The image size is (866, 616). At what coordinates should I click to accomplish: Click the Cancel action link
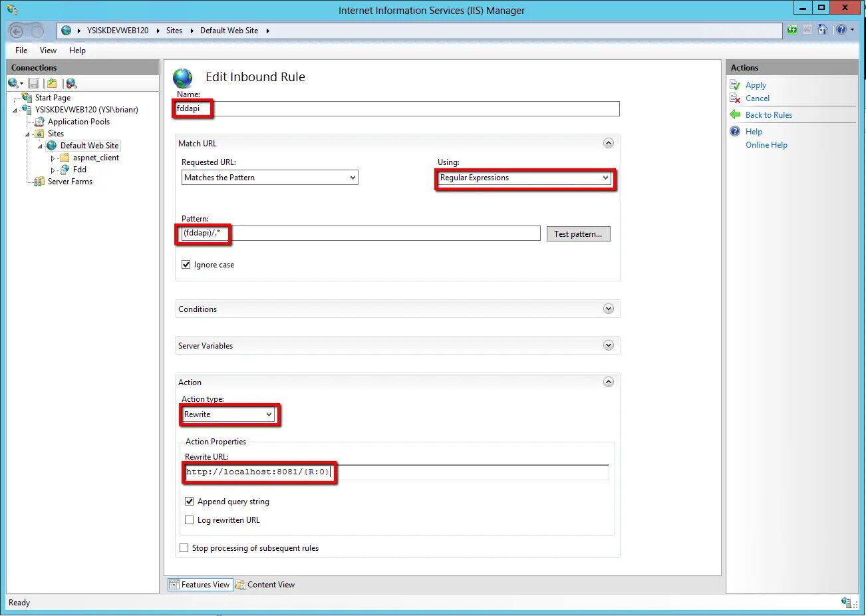click(x=758, y=98)
